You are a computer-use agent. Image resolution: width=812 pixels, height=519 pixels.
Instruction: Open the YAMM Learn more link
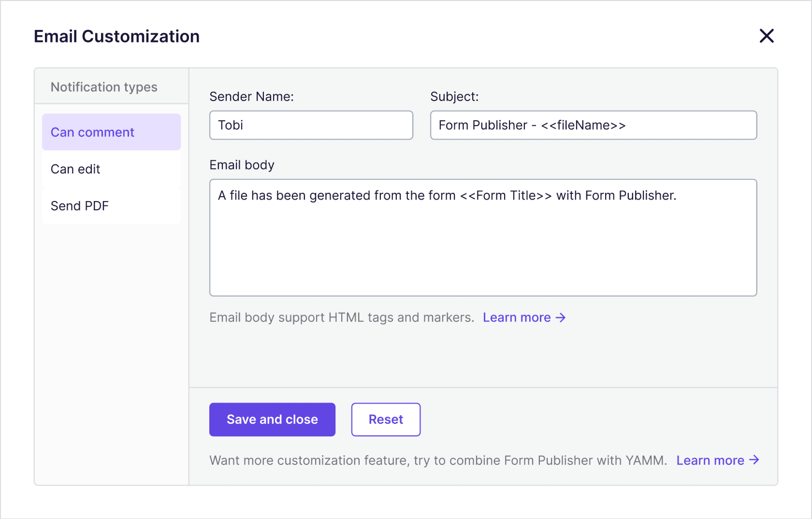tap(710, 461)
